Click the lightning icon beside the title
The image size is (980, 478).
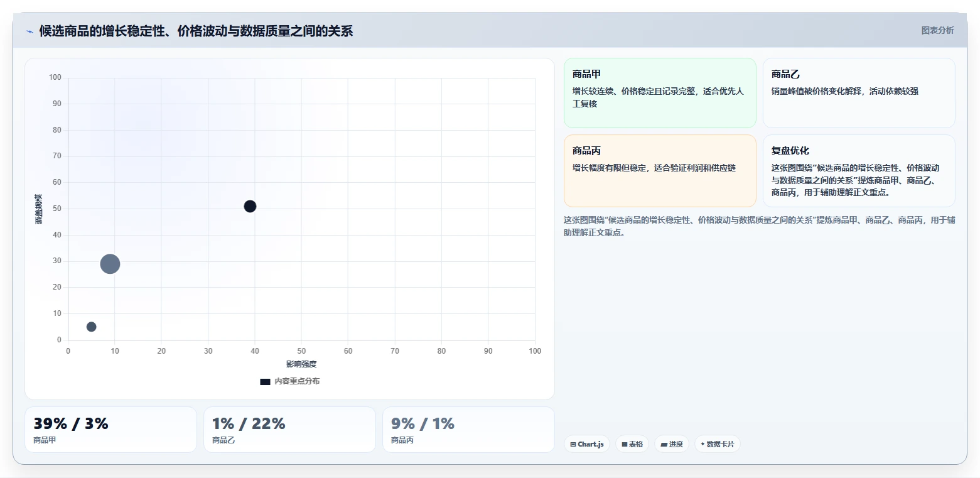30,31
